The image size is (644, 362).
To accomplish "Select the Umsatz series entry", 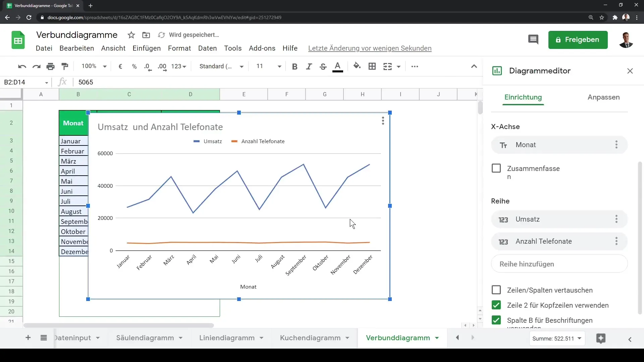I will 559,219.
